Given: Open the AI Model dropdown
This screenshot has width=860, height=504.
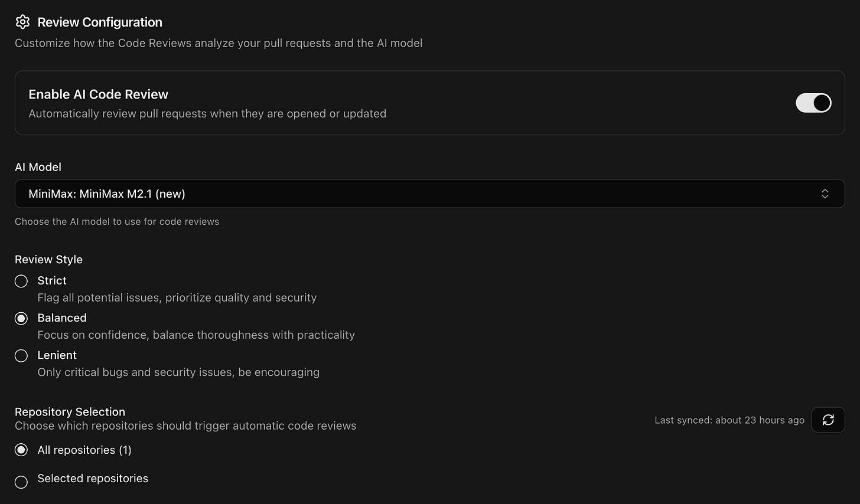Looking at the screenshot, I should pos(429,194).
